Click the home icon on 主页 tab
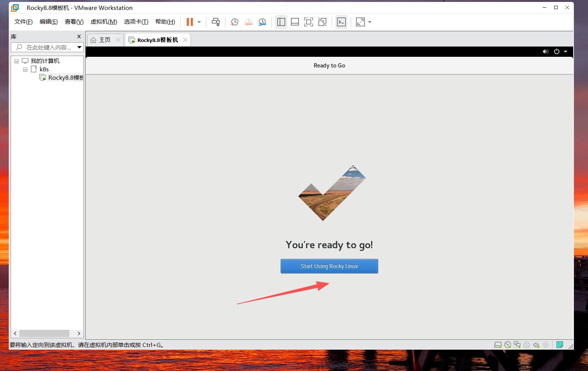This screenshot has width=588, height=371. click(x=93, y=40)
